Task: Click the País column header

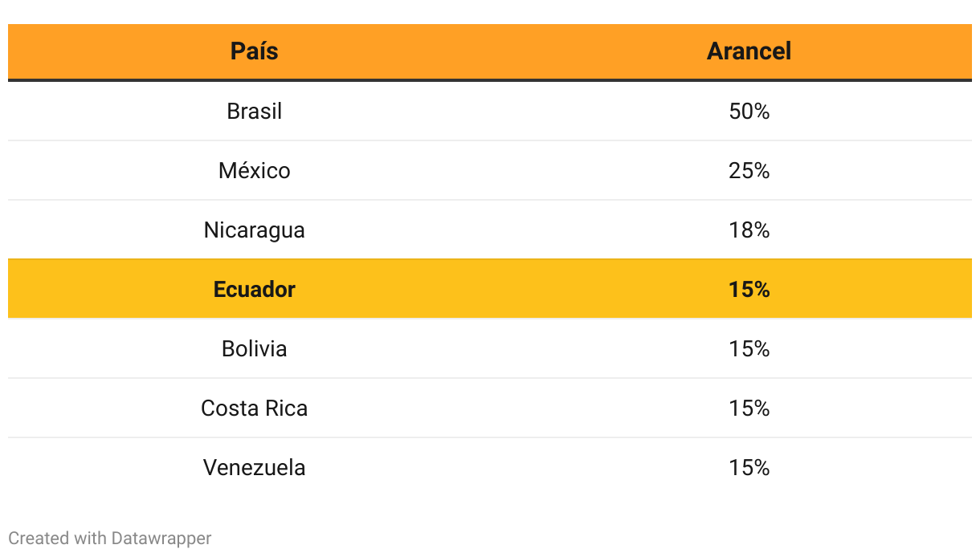Action: [x=255, y=51]
